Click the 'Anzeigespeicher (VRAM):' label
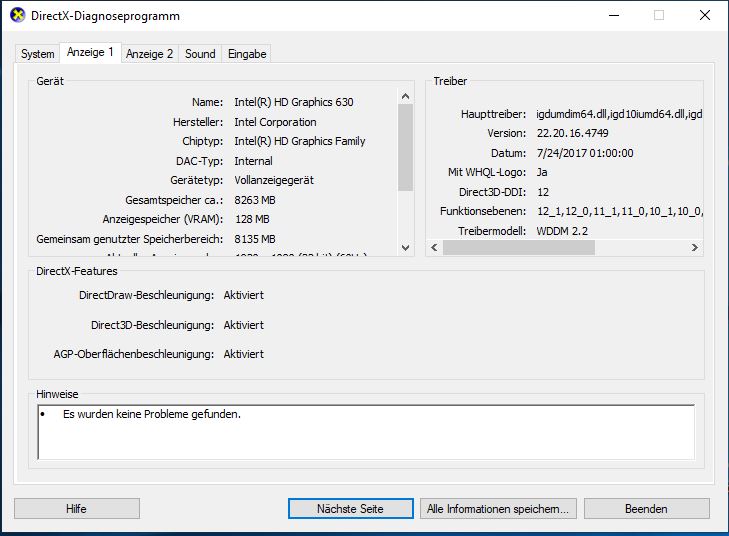Screen dimensions: 729x536 coord(163,219)
